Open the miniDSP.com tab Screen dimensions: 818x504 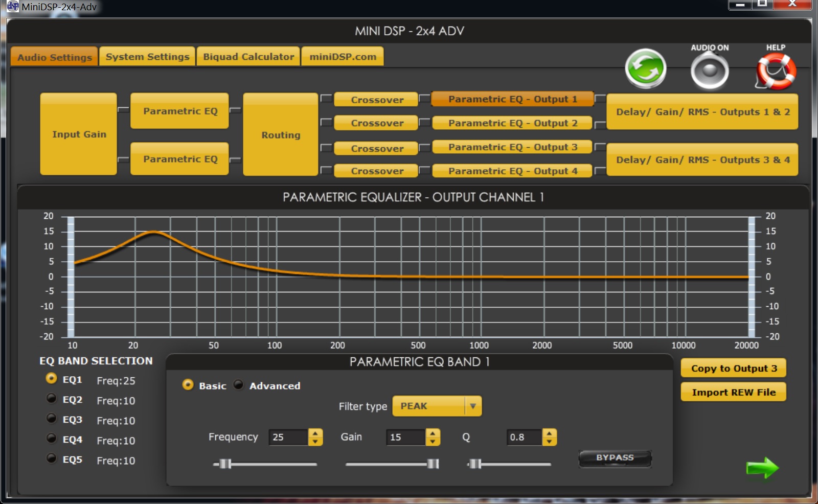tap(343, 56)
